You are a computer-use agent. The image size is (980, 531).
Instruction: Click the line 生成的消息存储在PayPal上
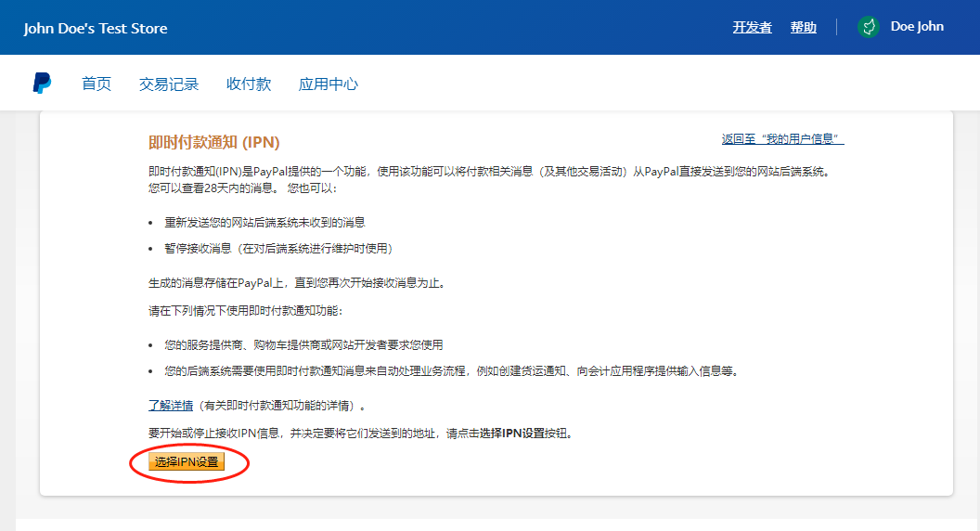tap(298, 283)
